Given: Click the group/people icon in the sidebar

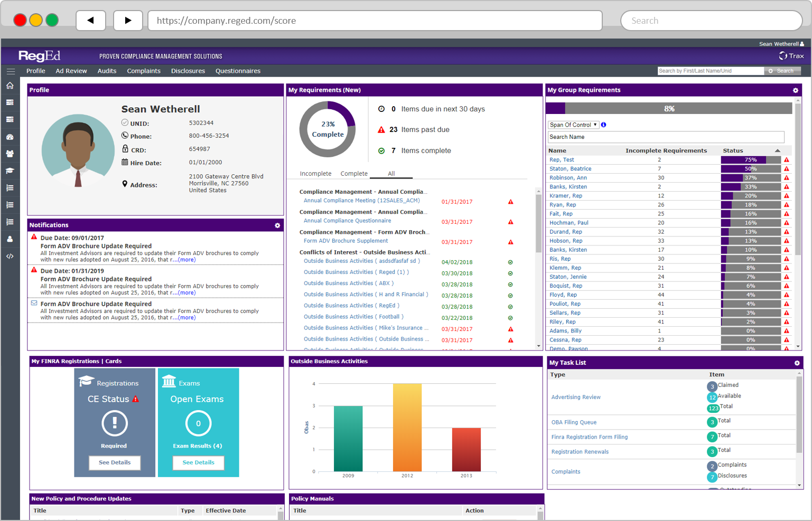Looking at the screenshot, I should [10, 154].
